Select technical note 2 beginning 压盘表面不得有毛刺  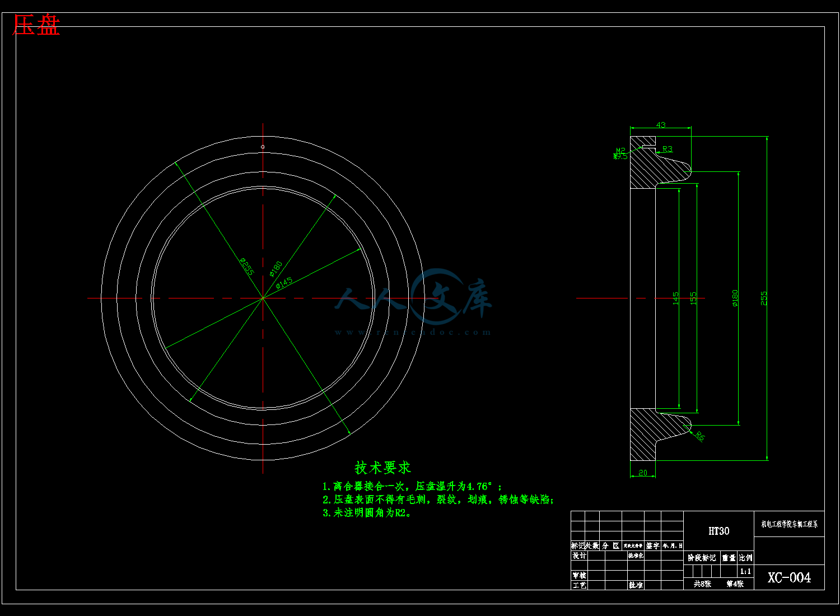pyautogui.click(x=438, y=499)
